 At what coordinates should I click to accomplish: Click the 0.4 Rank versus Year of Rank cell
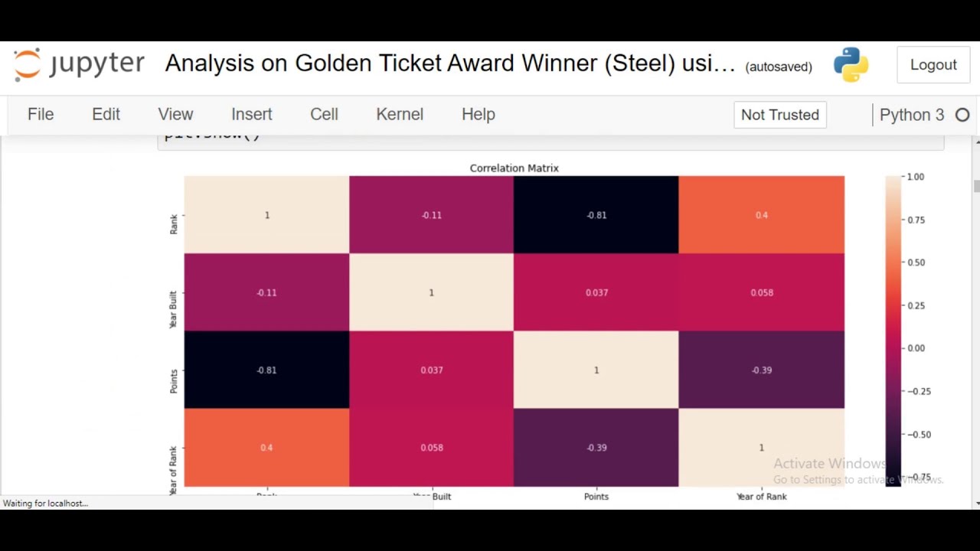pos(761,214)
